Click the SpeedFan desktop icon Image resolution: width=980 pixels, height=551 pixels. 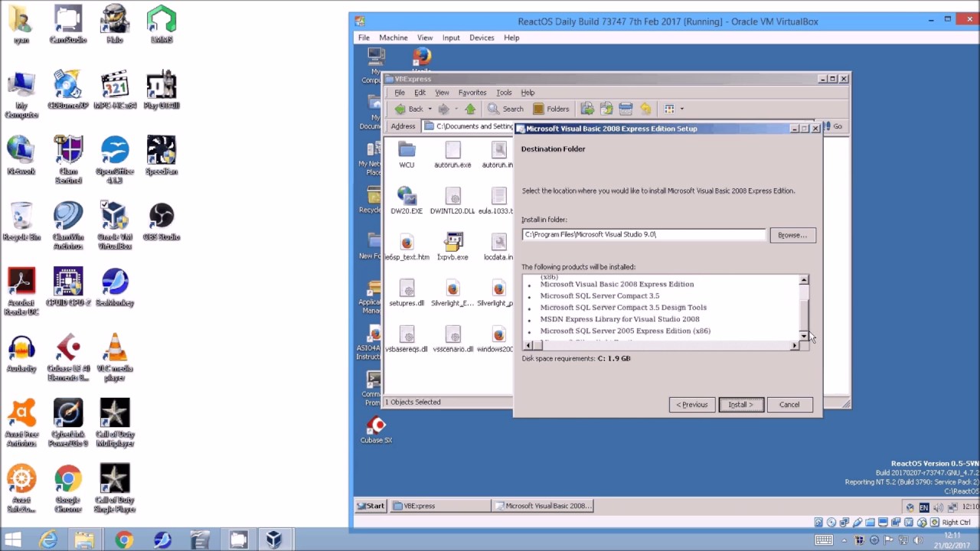162,155
